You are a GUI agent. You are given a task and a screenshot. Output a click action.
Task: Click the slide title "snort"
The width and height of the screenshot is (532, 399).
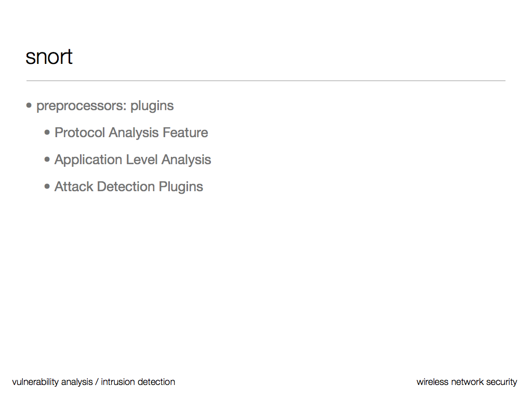pyautogui.click(x=49, y=57)
